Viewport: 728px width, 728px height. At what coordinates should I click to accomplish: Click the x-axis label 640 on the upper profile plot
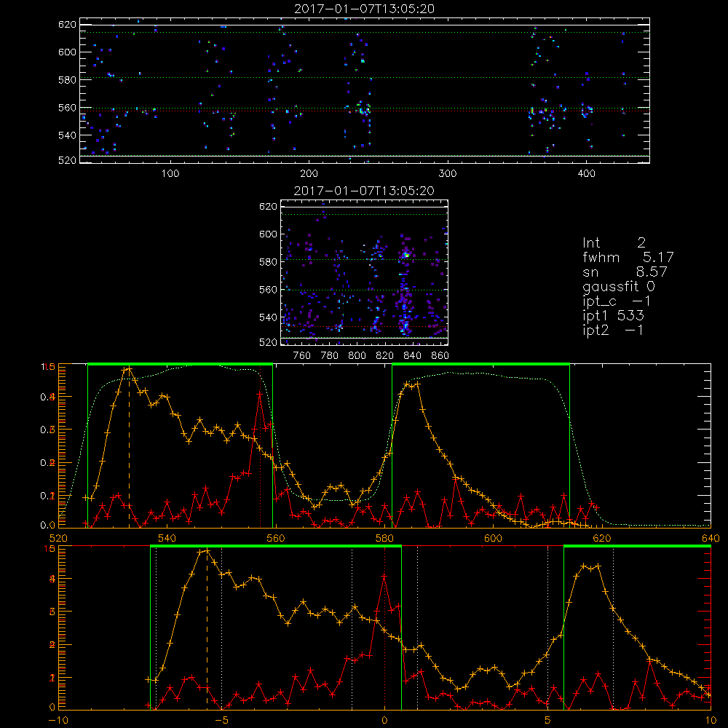711,538
